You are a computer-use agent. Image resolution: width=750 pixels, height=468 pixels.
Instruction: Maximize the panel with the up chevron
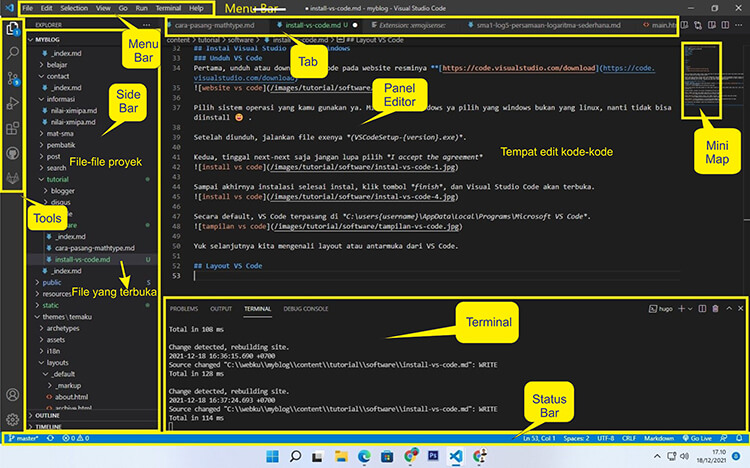(729, 309)
